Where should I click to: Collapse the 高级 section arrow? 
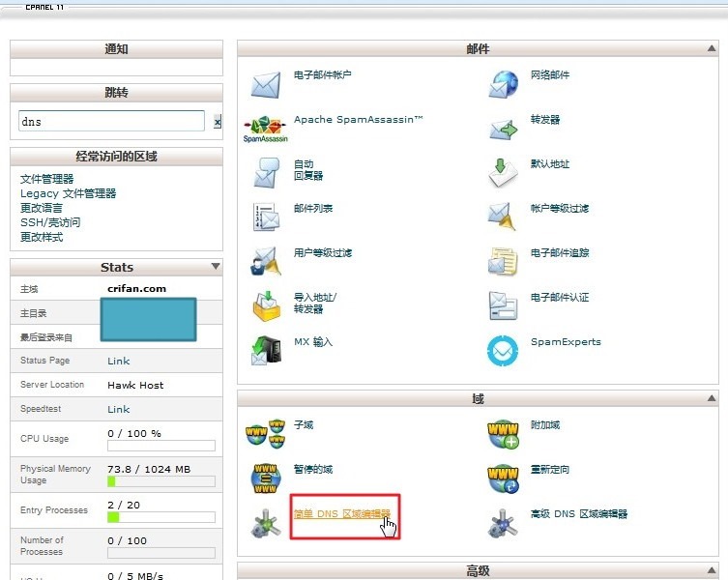point(712,569)
